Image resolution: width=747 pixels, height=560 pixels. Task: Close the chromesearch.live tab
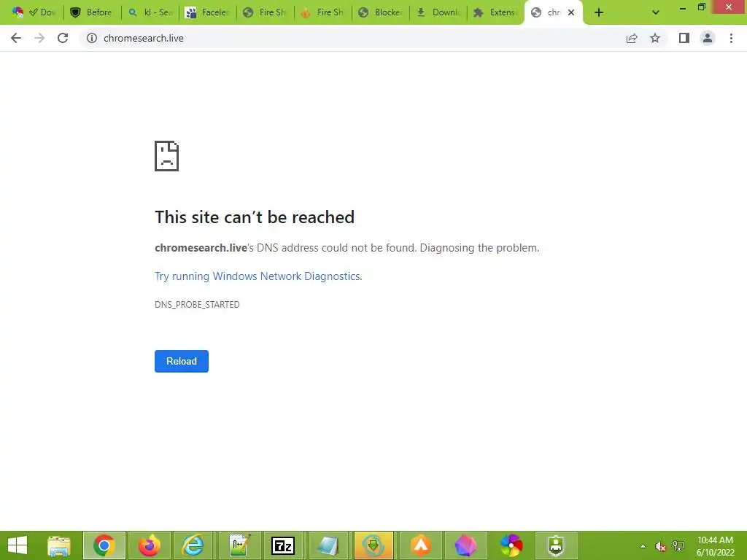click(571, 13)
